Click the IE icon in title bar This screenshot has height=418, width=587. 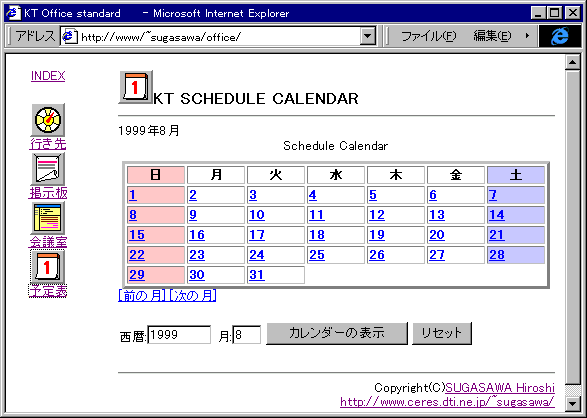tap(13, 13)
